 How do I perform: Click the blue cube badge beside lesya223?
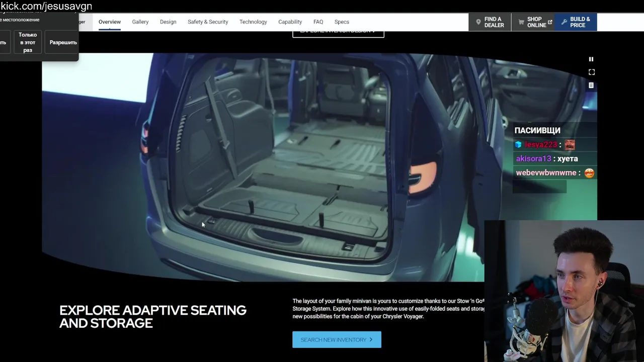coord(518,145)
